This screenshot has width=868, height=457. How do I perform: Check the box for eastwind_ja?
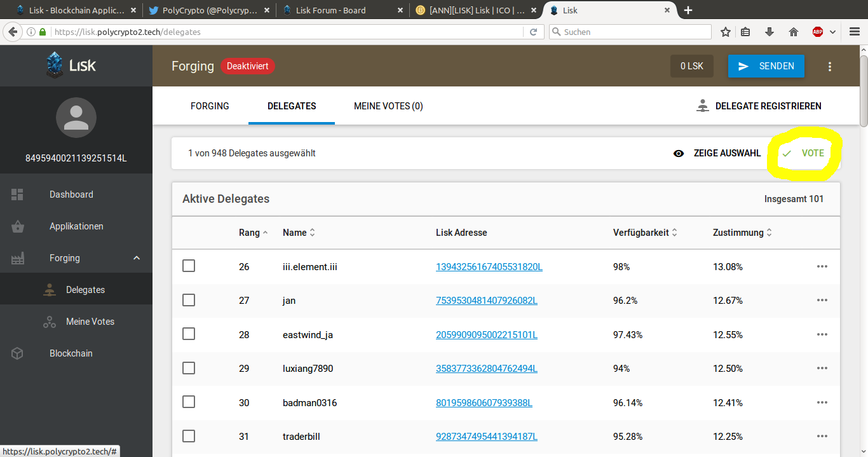pos(189,334)
